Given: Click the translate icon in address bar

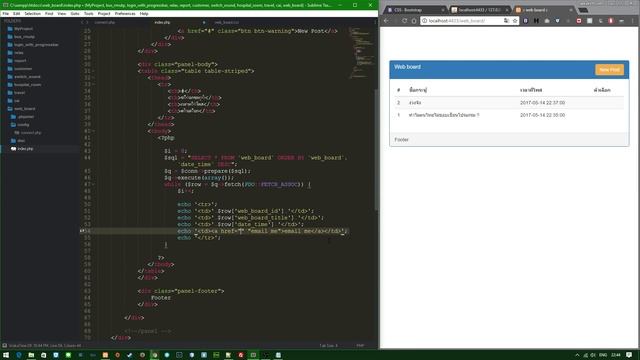Looking at the screenshot, I should click(507, 20).
